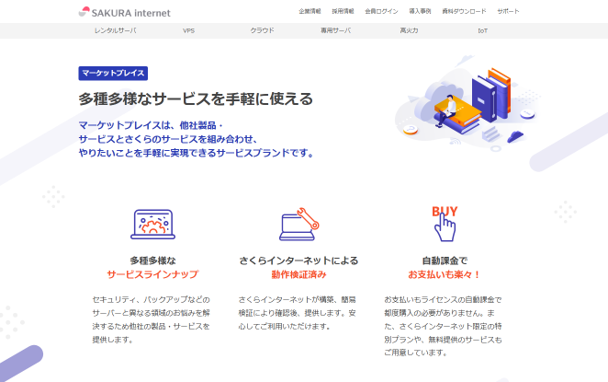Image resolution: width=608 pixels, height=382 pixels.
Task: Open the 採用情報 link
Action: [x=343, y=11]
